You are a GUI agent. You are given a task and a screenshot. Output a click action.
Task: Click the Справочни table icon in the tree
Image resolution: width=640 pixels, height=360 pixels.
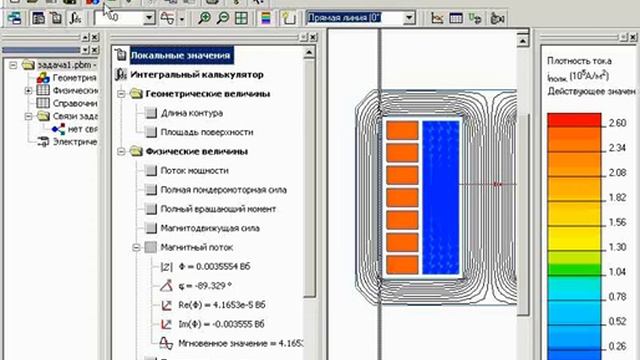point(43,103)
